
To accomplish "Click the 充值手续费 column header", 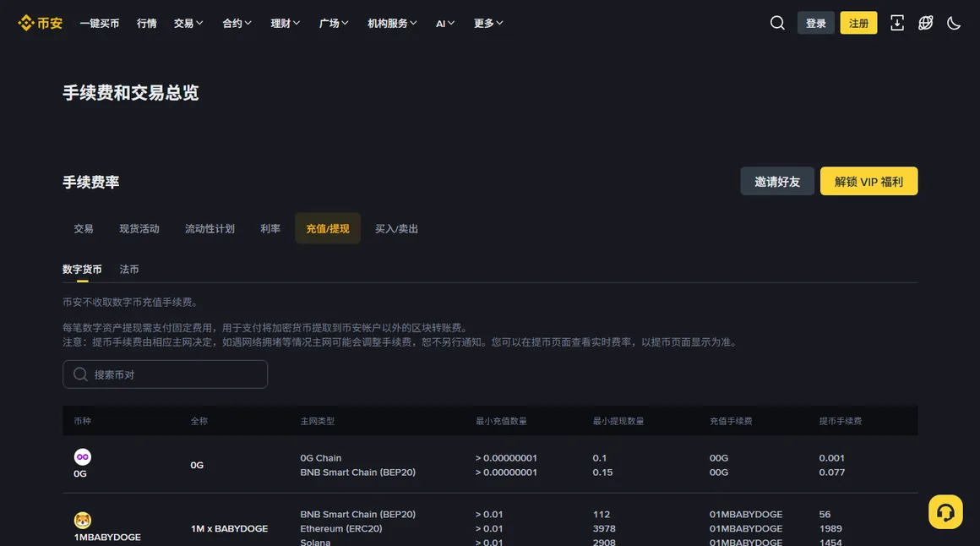I will coord(731,422).
